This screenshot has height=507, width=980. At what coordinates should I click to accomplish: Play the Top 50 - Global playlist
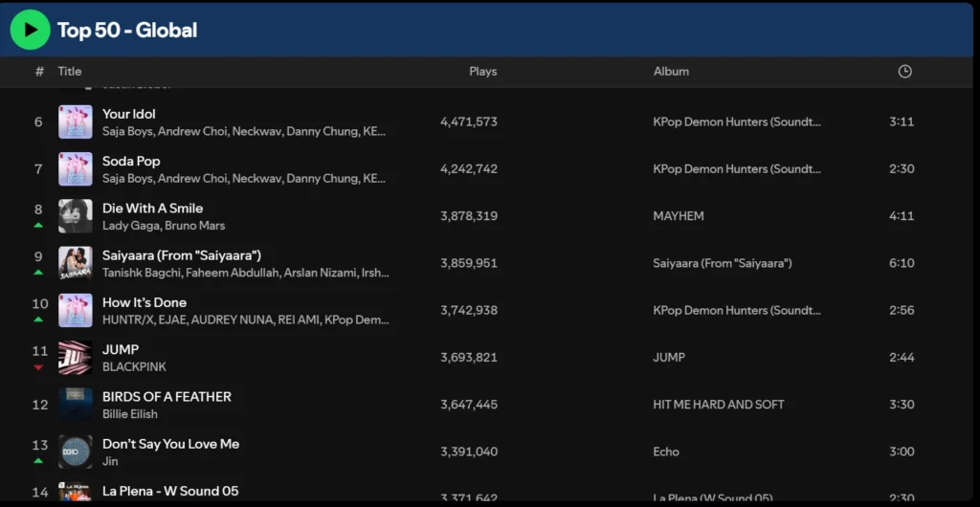click(x=30, y=30)
